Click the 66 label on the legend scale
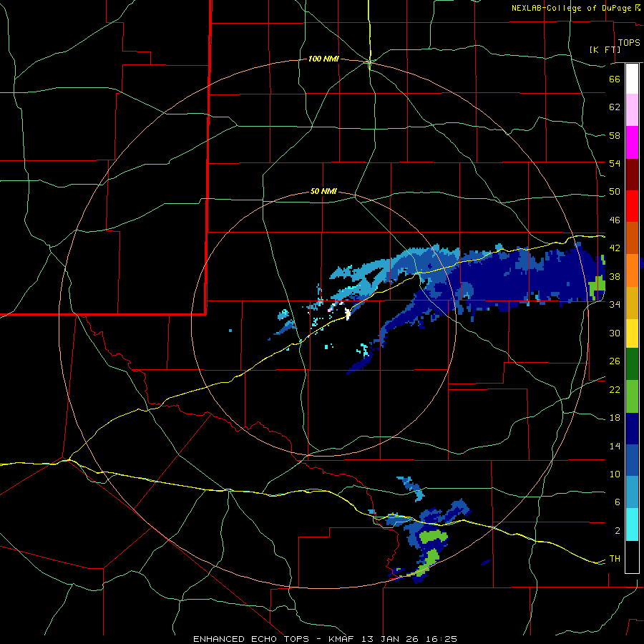 [x=615, y=79]
